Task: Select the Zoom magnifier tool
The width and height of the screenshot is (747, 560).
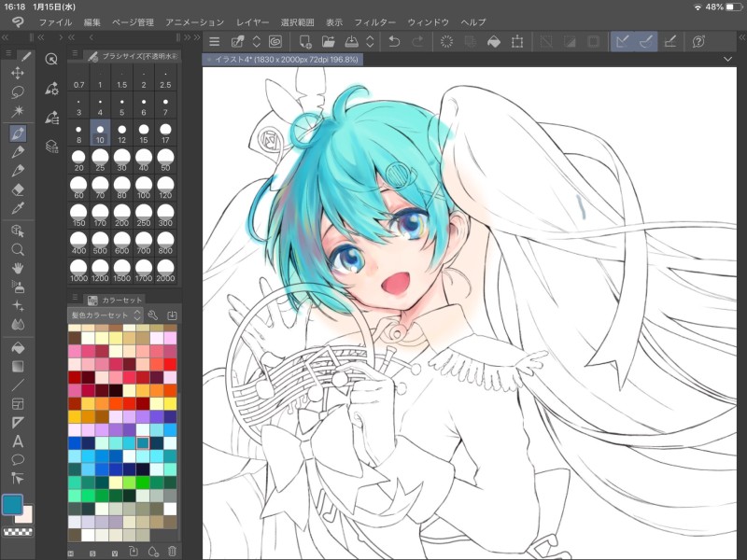Action: [x=18, y=249]
